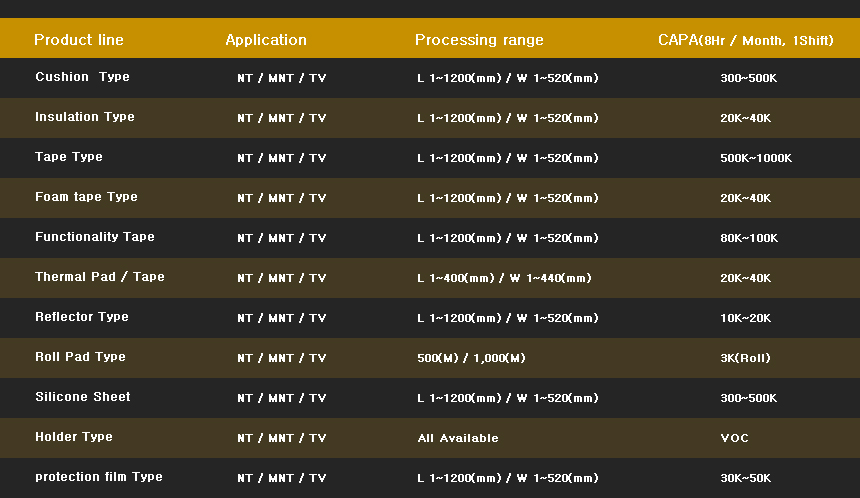Image resolution: width=860 pixels, height=498 pixels.
Task: Click the All Available processing range cell
Action: 458,438
